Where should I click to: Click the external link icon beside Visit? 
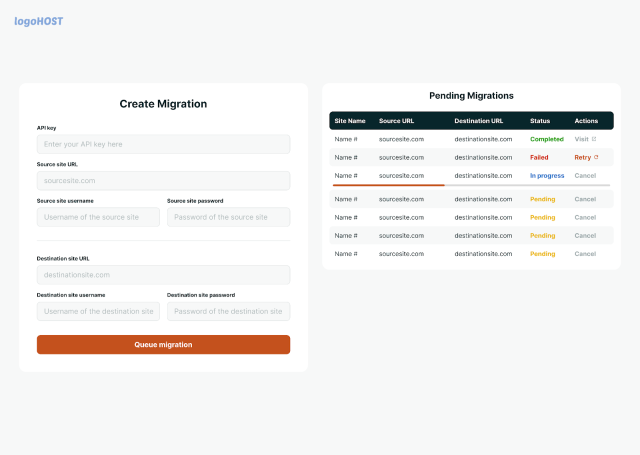(594, 139)
